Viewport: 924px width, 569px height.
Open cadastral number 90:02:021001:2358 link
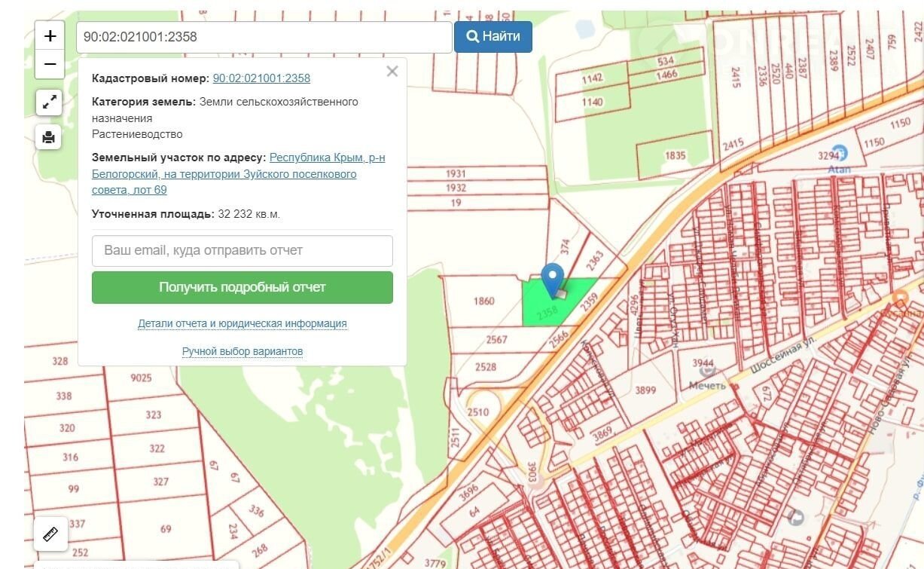261,78
